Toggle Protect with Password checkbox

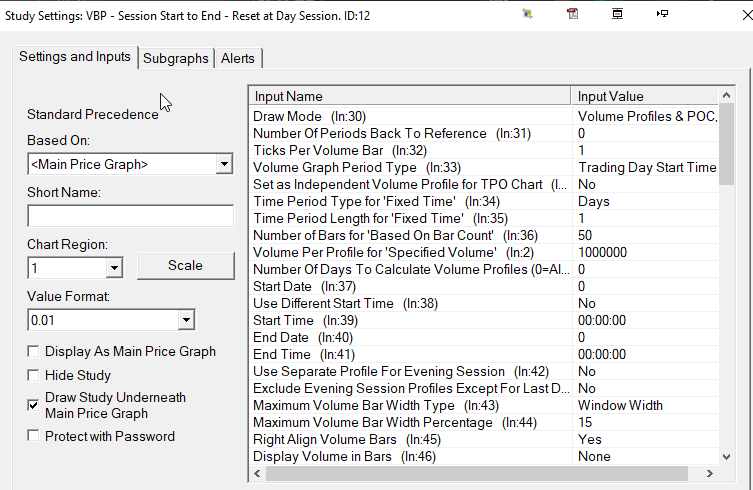coord(35,436)
